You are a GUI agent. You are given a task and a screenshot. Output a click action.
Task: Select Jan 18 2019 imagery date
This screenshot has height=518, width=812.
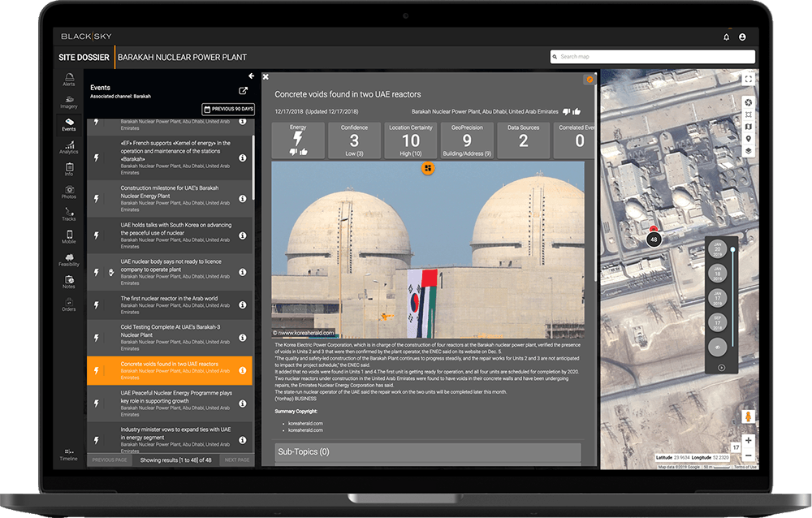(717, 274)
